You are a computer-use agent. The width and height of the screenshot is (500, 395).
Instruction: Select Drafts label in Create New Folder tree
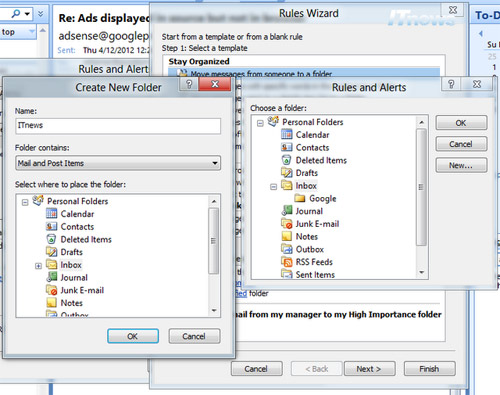click(71, 252)
